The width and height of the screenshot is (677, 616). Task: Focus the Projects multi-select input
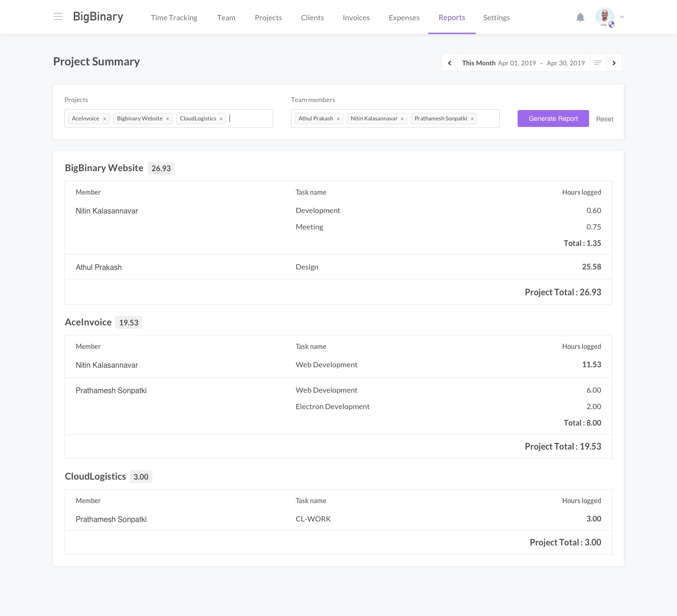[169, 118]
